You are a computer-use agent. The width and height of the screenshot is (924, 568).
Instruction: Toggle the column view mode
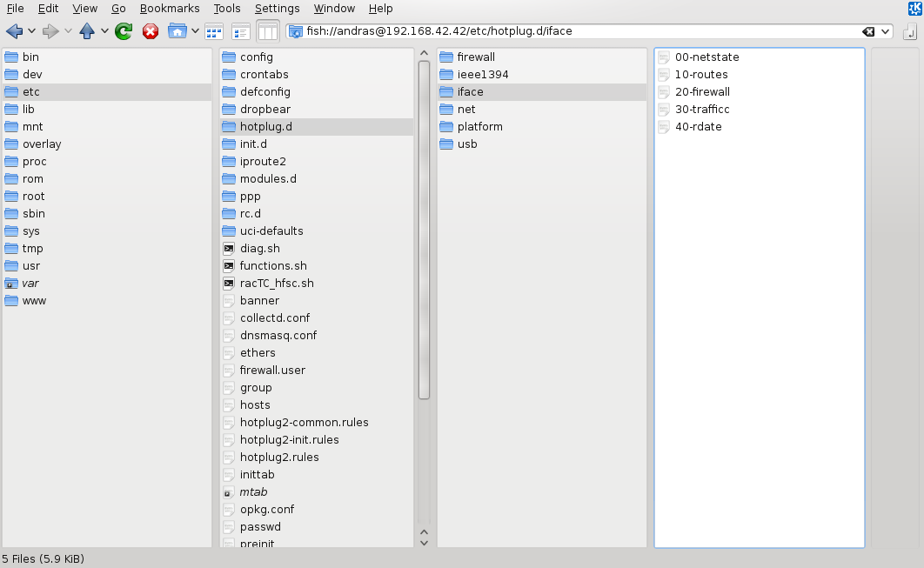pyautogui.click(x=268, y=32)
